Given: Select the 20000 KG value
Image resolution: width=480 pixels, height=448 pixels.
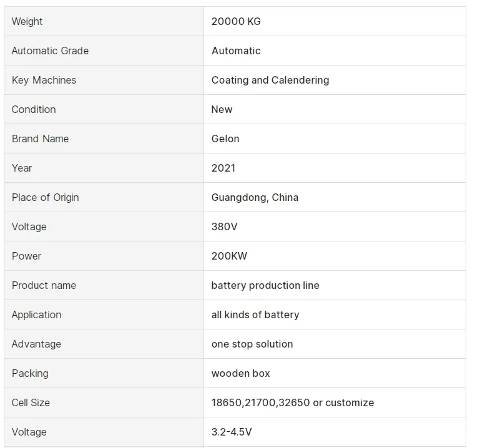Looking at the screenshot, I should [x=236, y=21].
